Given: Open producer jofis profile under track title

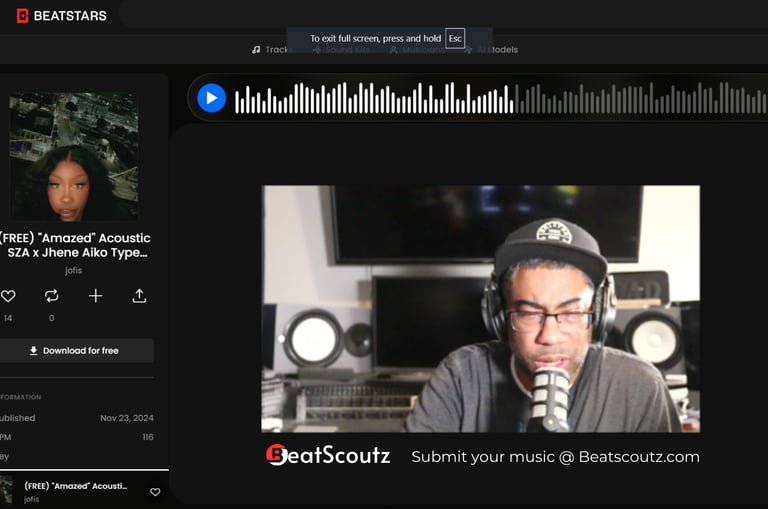Looking at the screenshot, I should 73,270.
